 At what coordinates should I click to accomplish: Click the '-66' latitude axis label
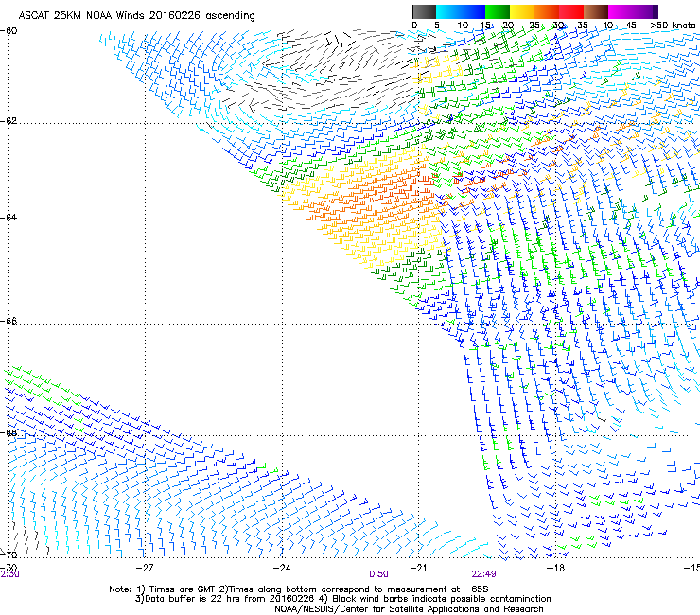pyautogui.click(x=9, y=321)
